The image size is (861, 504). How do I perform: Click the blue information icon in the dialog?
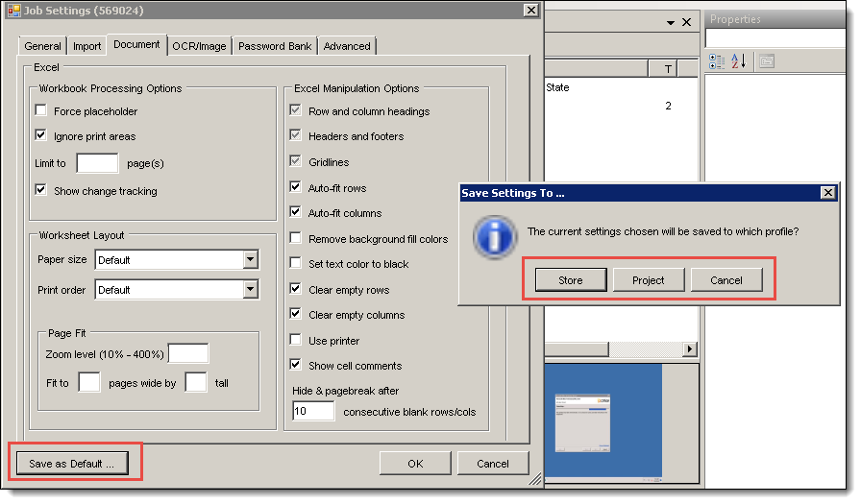tap(492, 232)
